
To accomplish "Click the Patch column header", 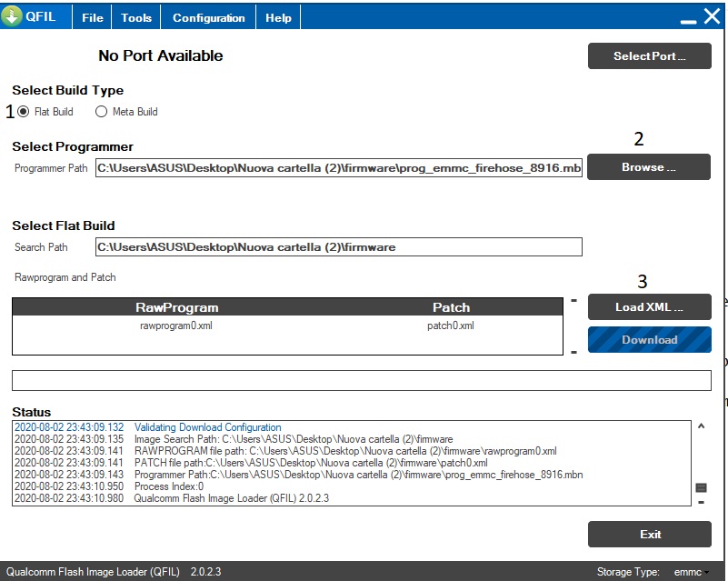I will pyautogui.click(x=452, y=307).
